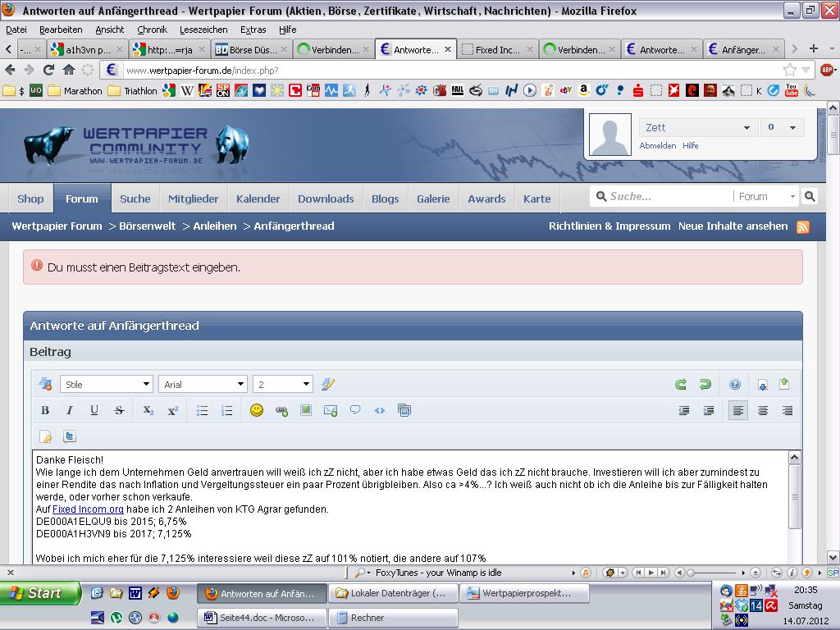Toggle italic text formatting
This screenshot has width=840, height=630.
tap(70, 410)
